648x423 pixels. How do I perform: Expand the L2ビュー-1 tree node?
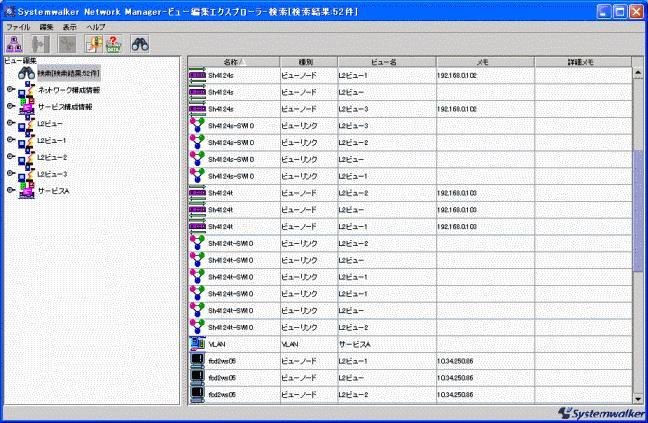point(10,140)
